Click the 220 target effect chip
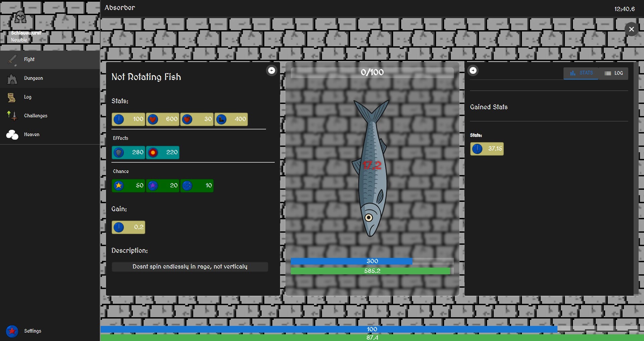 [163, 153]
